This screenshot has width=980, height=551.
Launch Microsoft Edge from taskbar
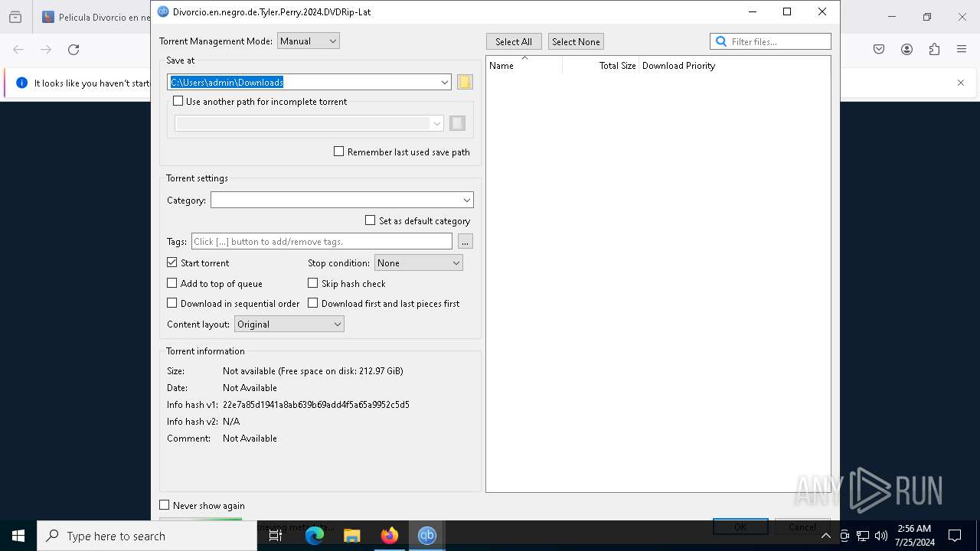pyautogui.click(x=315, y=536)
